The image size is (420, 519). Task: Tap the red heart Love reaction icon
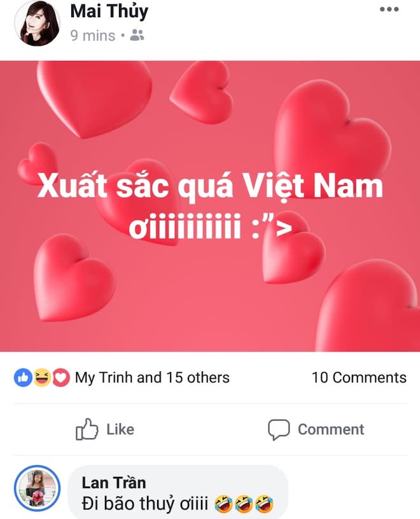coord(61,377)
